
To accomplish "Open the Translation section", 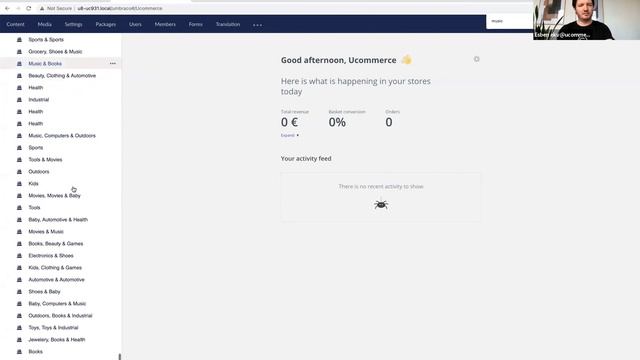I will point(228,24).
